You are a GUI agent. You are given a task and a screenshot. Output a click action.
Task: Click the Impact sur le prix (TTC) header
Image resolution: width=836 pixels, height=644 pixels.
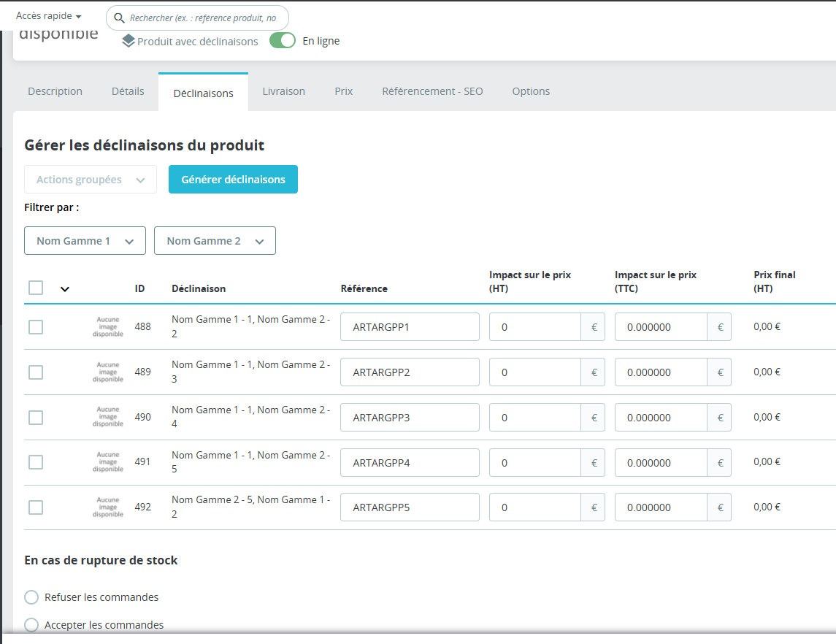point(655,282)
